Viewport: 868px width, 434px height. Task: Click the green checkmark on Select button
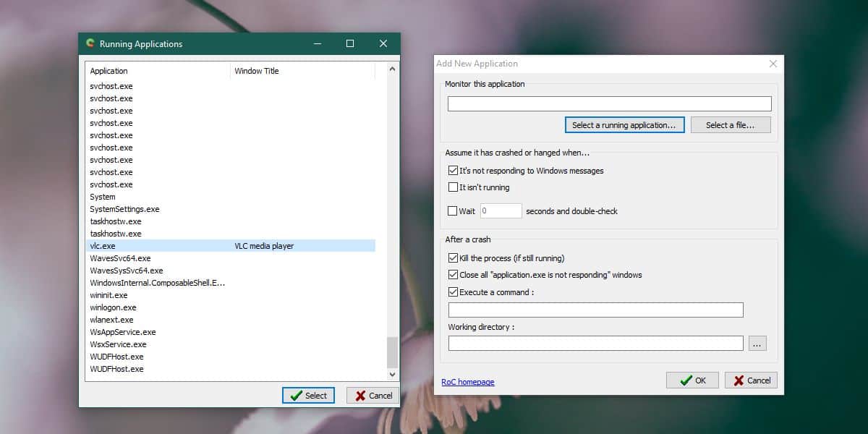click(296, 396)
